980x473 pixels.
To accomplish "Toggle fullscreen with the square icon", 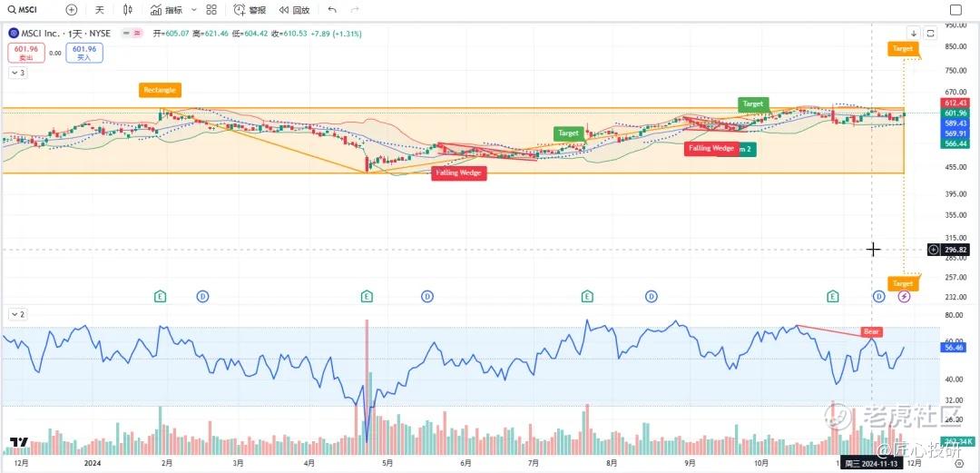I will (x=955, y=9).
